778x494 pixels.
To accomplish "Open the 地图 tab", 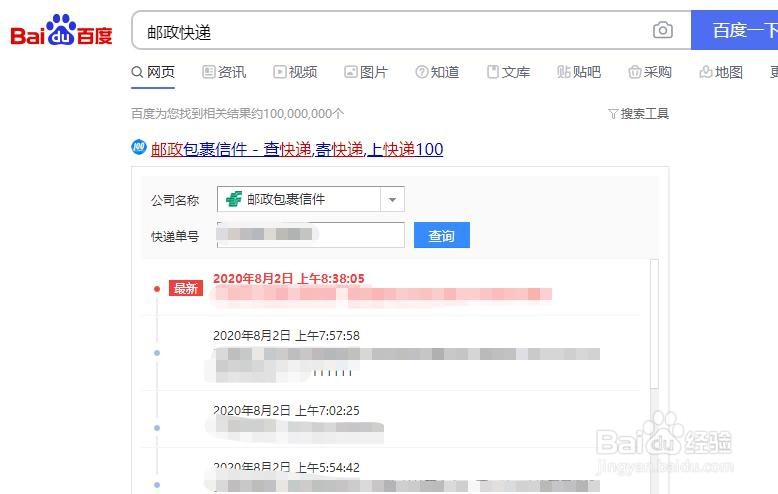I will pyautogui.click(x=721, y=72).
